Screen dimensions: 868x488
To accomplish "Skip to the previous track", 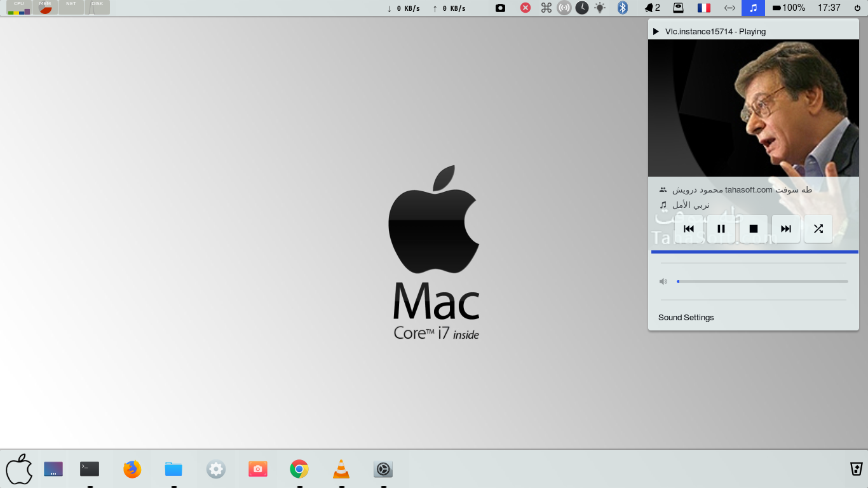I will [x=689, y=229].
